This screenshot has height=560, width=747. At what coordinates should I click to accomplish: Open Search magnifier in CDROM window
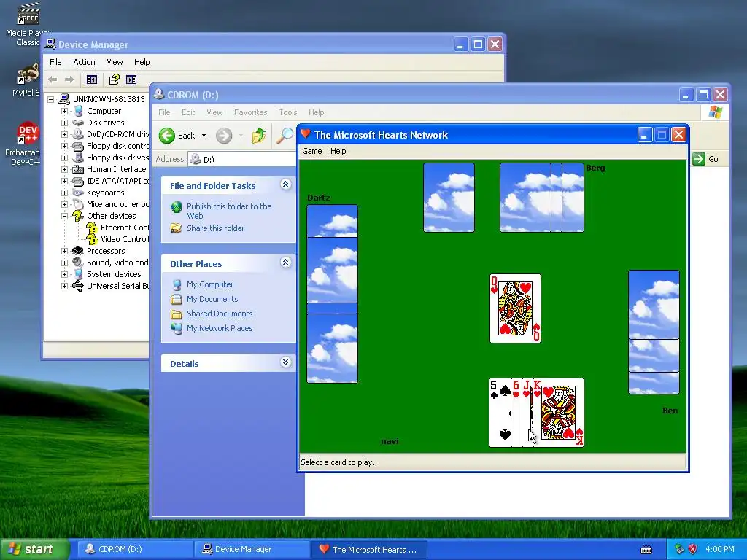coord(285,136)
